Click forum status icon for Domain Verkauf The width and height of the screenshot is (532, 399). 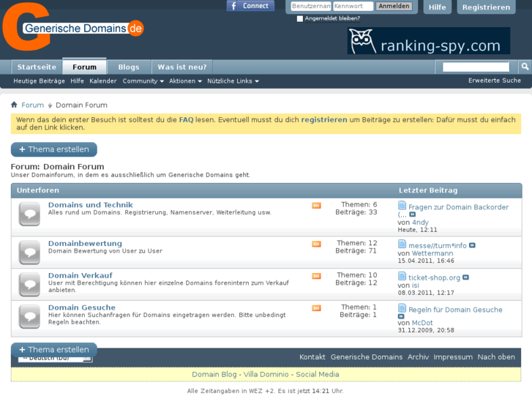29,284
